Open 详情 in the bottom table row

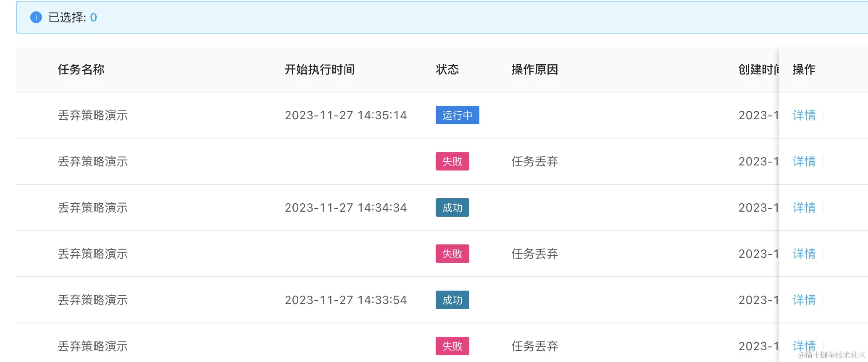(x=804, y=346)
